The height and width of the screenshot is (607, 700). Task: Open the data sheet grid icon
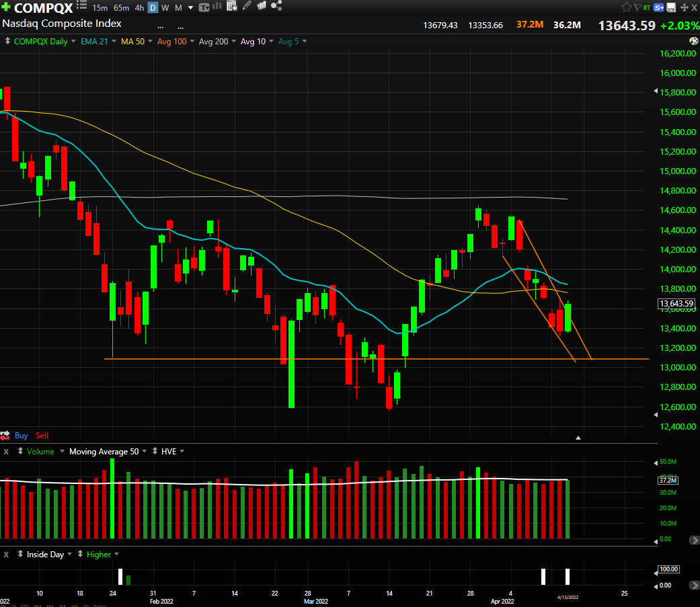coord(232,6)
